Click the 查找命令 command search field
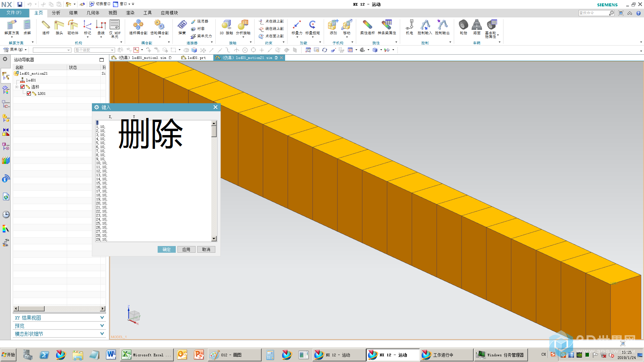Image resolution: width=644 pixels, height=362 pixels. coord(594,13)
